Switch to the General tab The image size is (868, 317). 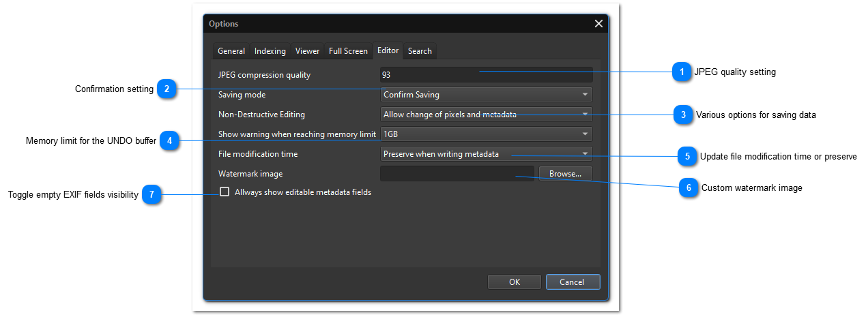point(231,51)
